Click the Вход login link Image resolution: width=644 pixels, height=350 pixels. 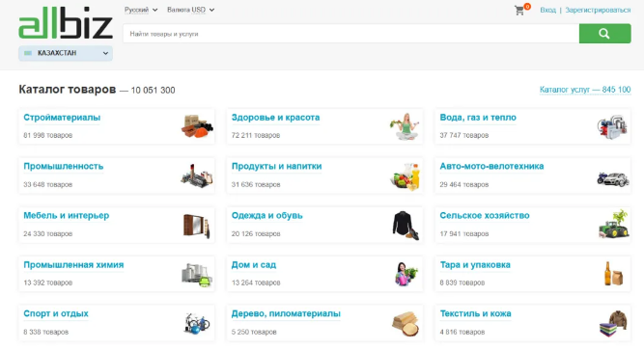tap(547, 11)
